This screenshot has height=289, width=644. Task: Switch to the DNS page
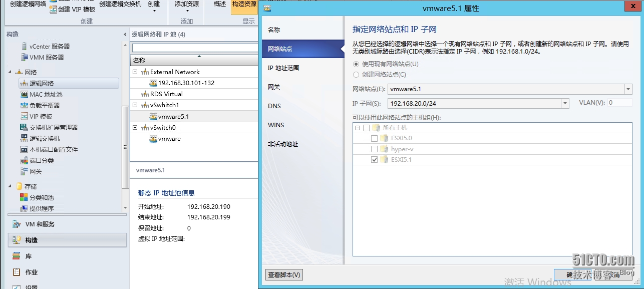click(x=302, y=106)
